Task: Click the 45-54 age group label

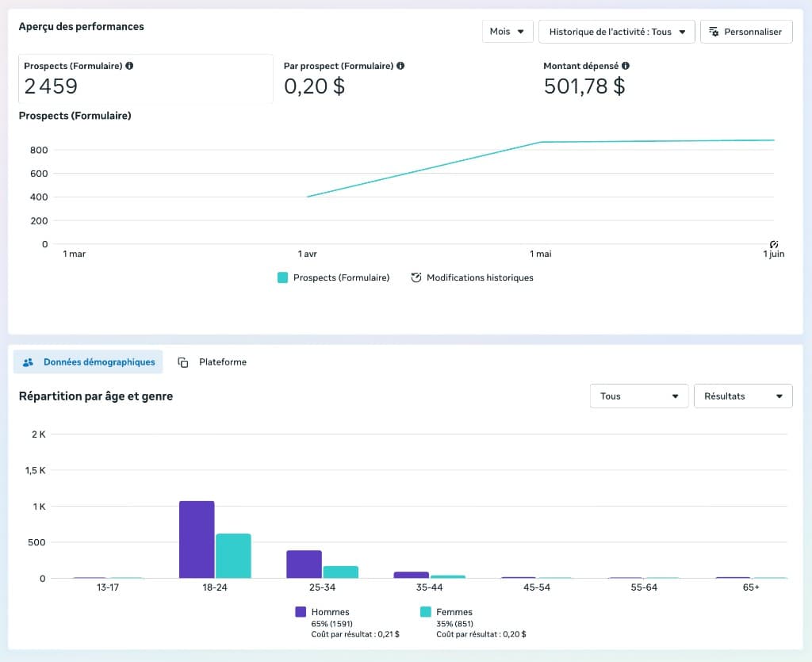Action: point(537,587)
